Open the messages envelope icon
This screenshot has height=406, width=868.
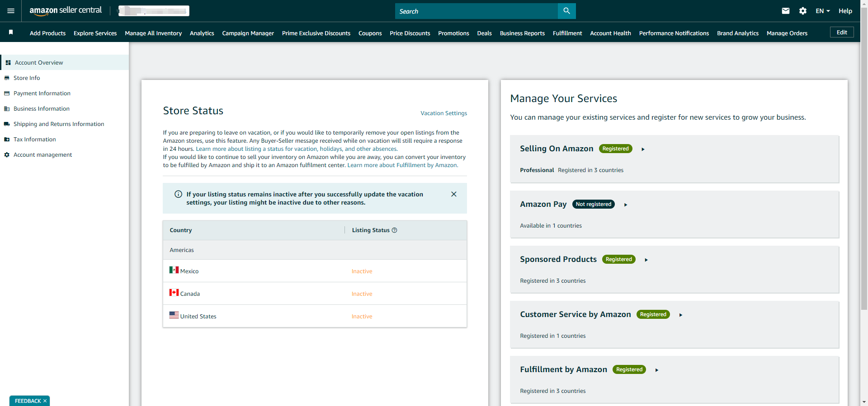786,11
